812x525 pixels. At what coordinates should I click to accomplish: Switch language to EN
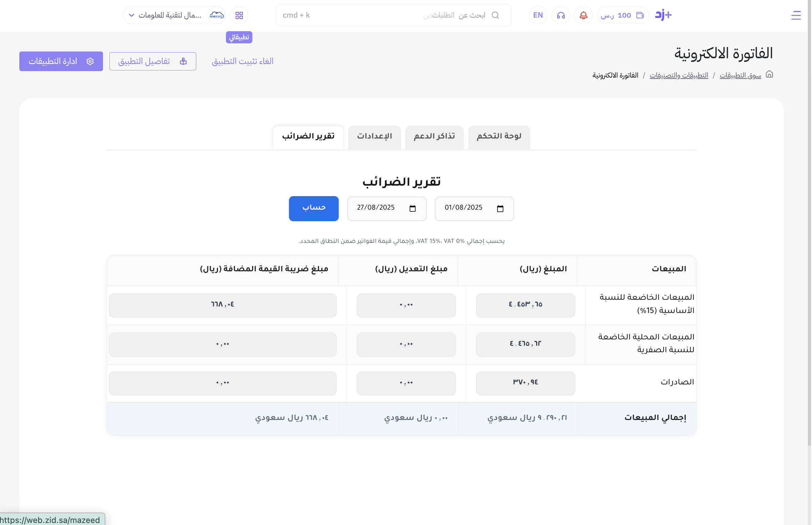[x=538, y=15]
